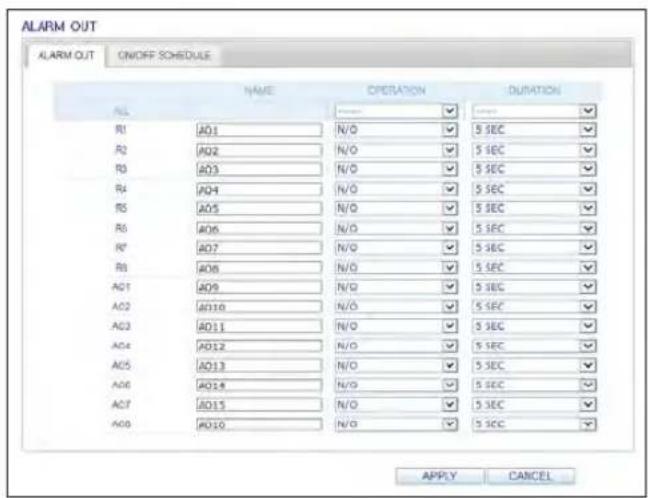Choose the operation dropdown in row R4
The height and width of the screenshot is (498, 648).
pyautogui.click(x=396, y=189)
